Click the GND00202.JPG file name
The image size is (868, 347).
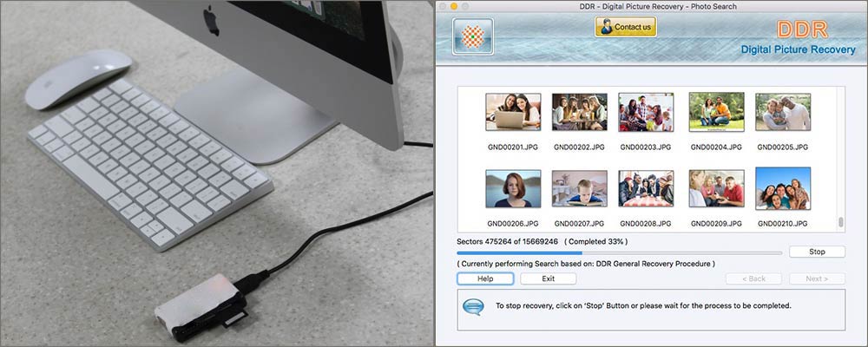579,147
